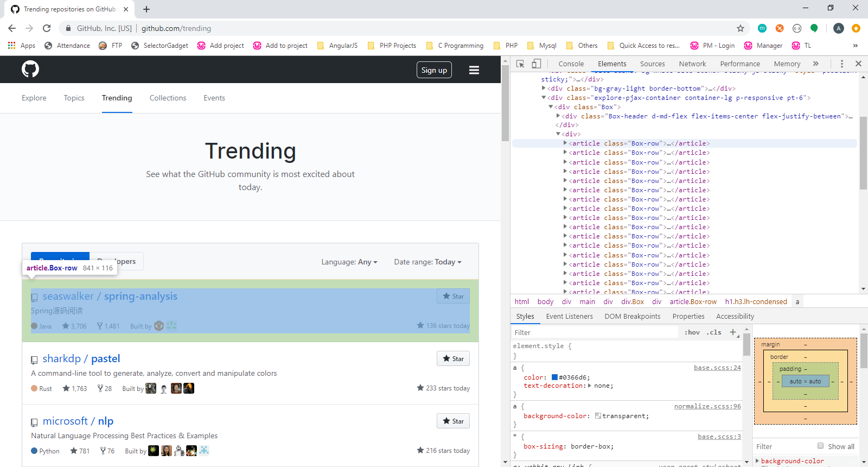The image size is (868, 467).
Task: Reload the page
Action: pos(47,28)
